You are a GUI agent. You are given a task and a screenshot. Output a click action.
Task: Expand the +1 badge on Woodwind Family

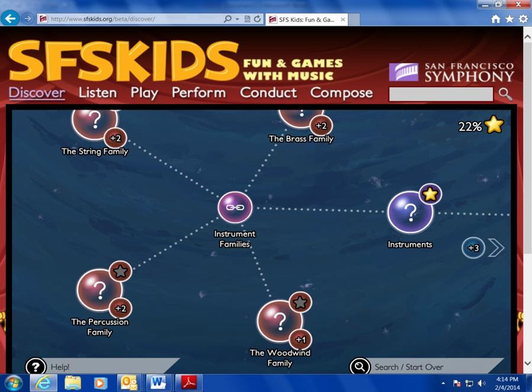coord(301,339)
